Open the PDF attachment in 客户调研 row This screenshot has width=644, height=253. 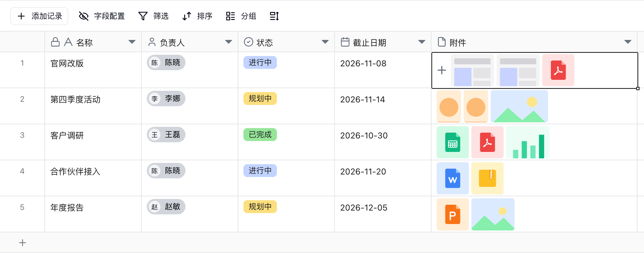tap(488, 142)
